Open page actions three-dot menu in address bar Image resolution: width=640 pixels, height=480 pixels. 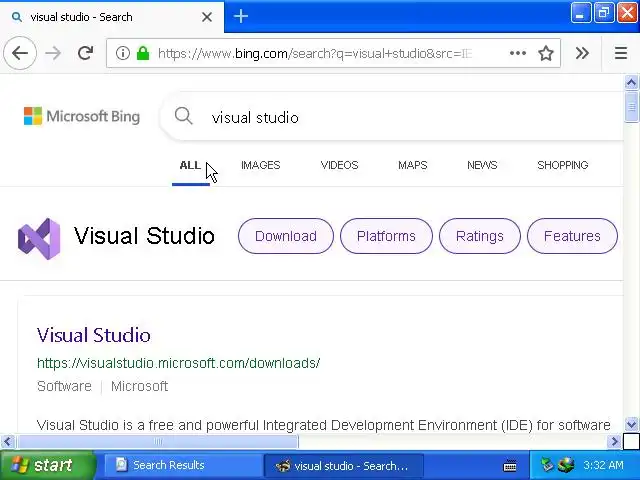point(518,53)
